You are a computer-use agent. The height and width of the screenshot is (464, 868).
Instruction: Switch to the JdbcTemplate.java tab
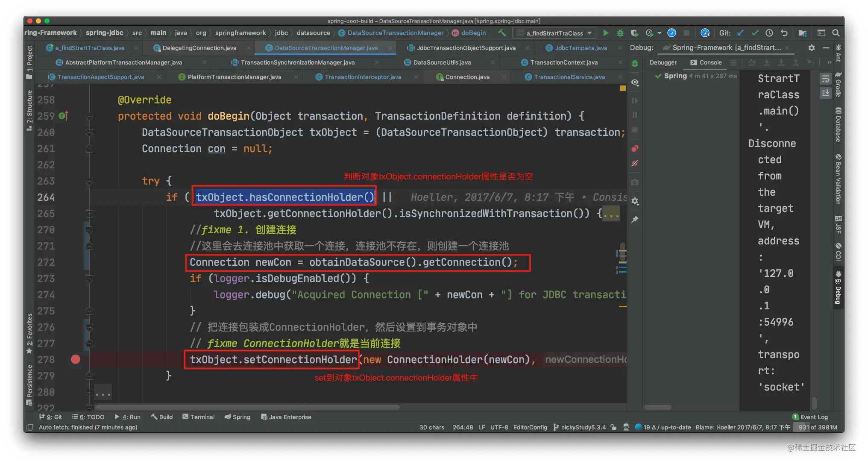(581, 48)
